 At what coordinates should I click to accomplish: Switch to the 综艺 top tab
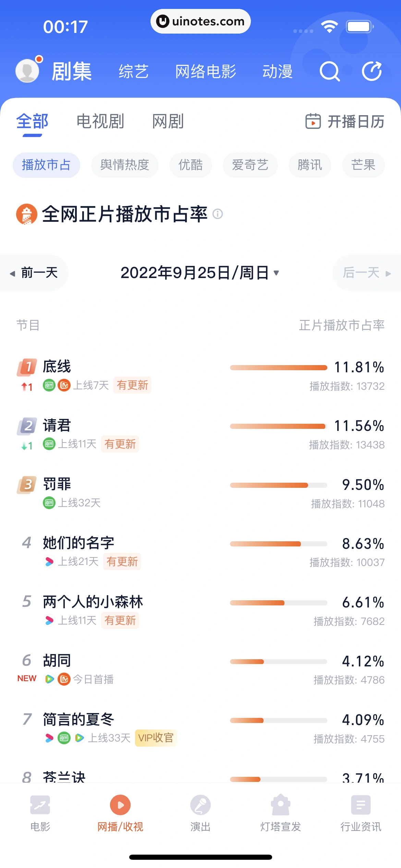(134, 71)
